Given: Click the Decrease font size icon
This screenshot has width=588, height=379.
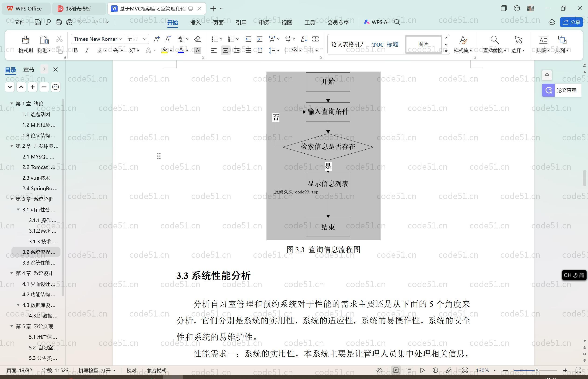Looking at the screenshot, I should coord(168,39).
